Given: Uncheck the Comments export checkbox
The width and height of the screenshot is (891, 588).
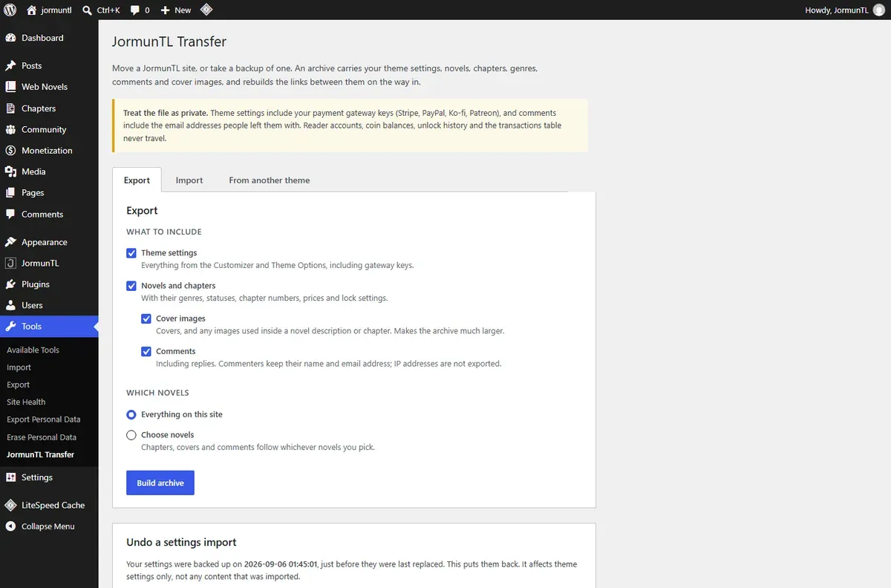Looking at the screenshot, I should 146,351.
